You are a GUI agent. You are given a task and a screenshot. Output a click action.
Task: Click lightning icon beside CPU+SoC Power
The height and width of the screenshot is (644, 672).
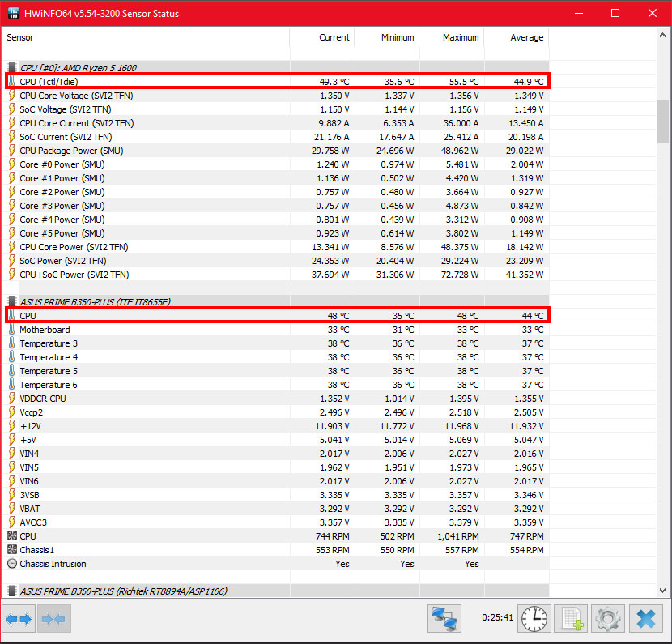click(x=12, y=275)
